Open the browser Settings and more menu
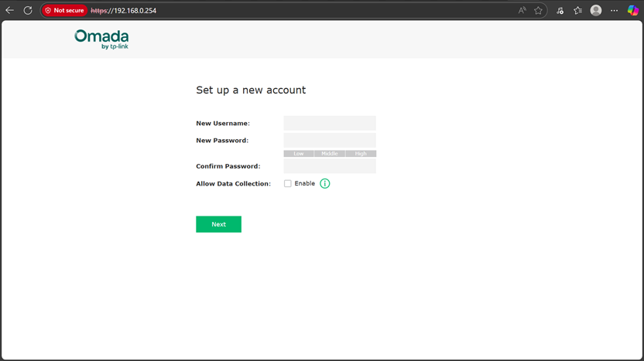 (615, 11)
